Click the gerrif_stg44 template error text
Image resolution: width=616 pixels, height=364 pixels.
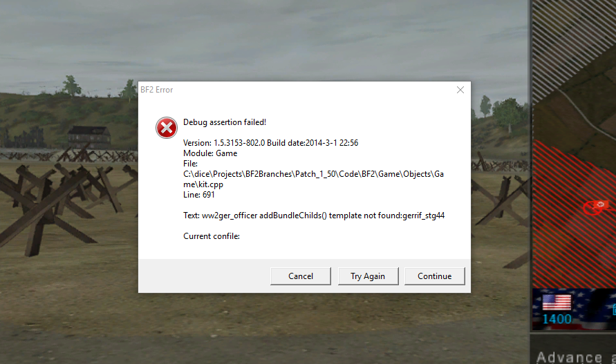point(314,215)
